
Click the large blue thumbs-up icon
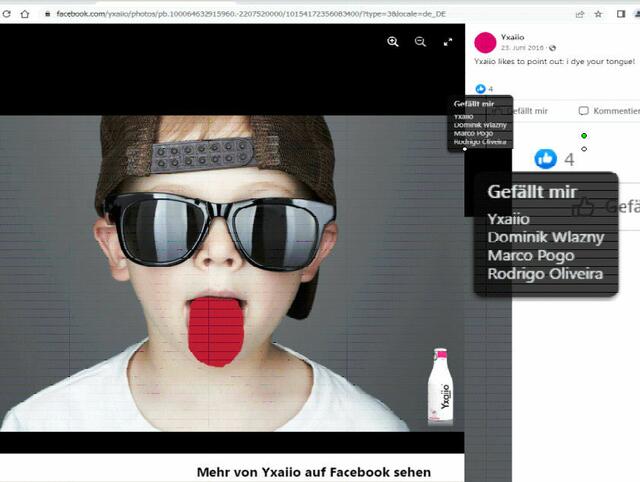[546, 159]
